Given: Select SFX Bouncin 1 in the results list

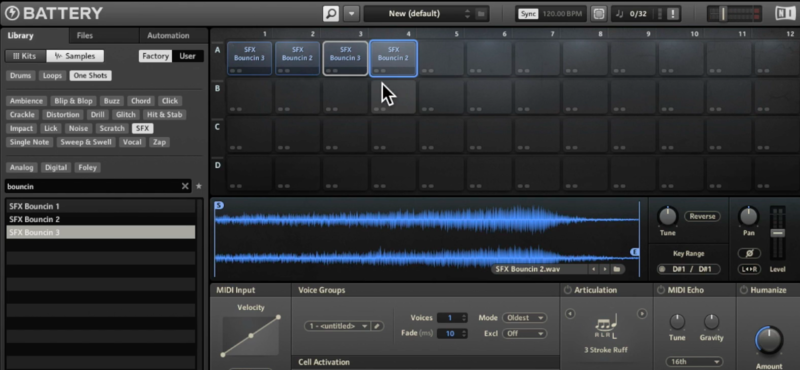Looking at the screenshot, I should [x=101, y=206].
